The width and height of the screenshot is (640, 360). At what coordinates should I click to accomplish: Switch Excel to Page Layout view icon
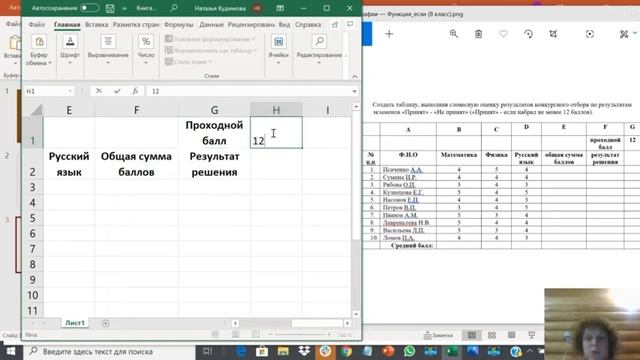[236, 335]
